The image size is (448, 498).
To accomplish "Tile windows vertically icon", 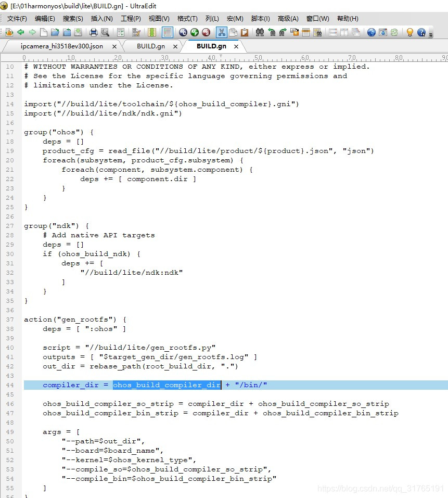I will (344, 32).
